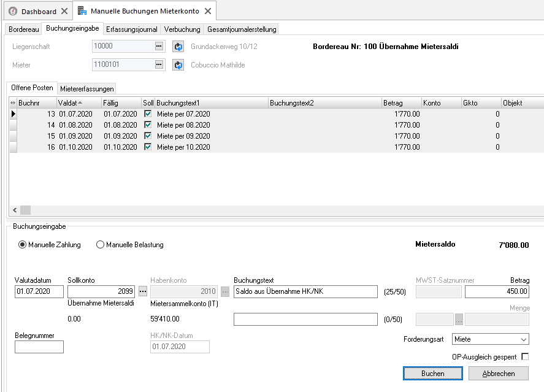Viewport: 544px width, 392px height.
Task: Click the building icon on Manuelle Buchungen tab
Action: click(x=82, y=11)
